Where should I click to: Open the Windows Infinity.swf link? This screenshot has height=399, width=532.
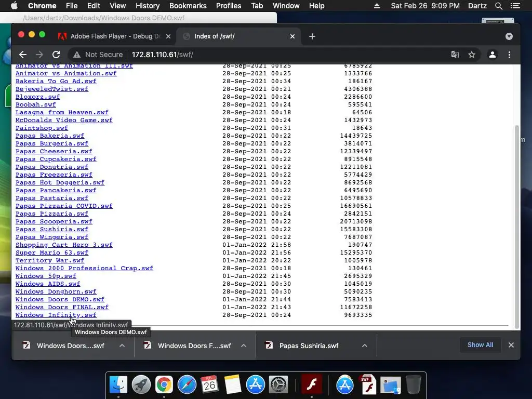[56, 315]
